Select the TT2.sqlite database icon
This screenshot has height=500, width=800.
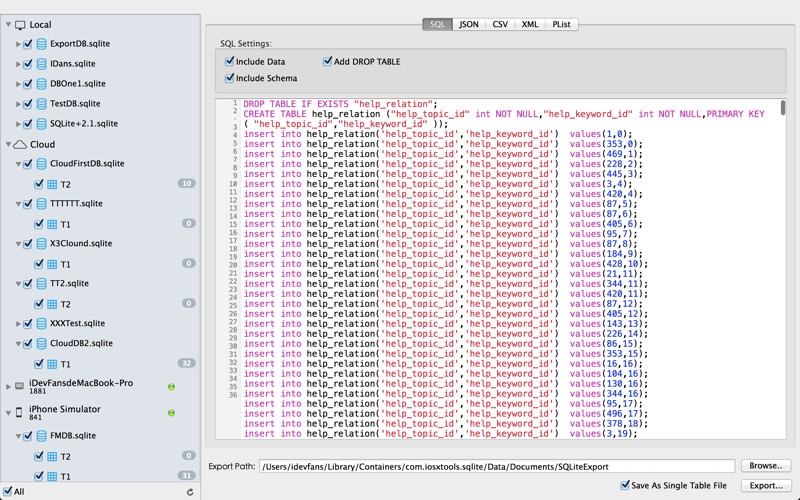pos(41,283)
